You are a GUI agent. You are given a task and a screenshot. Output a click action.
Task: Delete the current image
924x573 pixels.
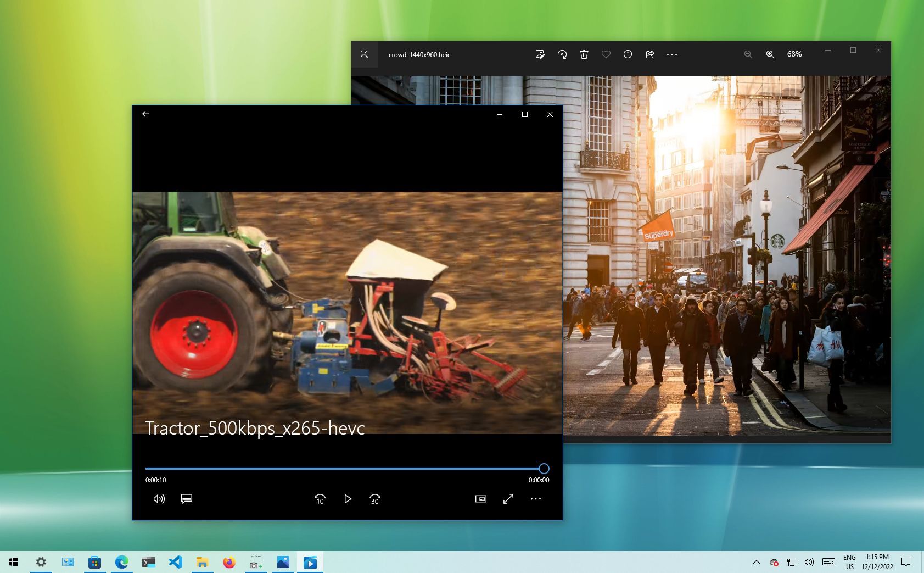584,54
